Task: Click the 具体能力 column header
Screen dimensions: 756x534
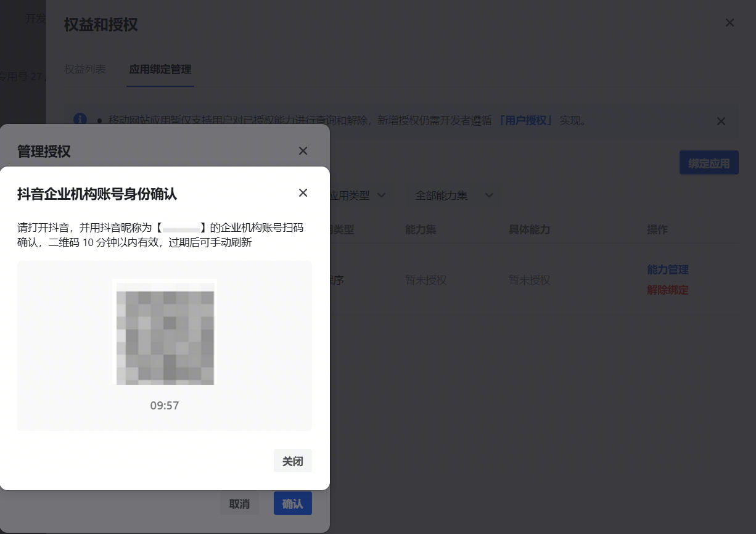Action: [x=529, y=229]
